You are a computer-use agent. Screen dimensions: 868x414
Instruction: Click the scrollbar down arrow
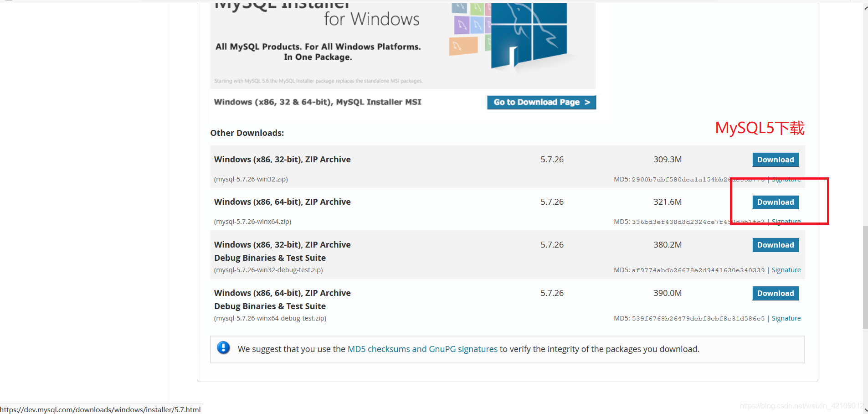865,410
